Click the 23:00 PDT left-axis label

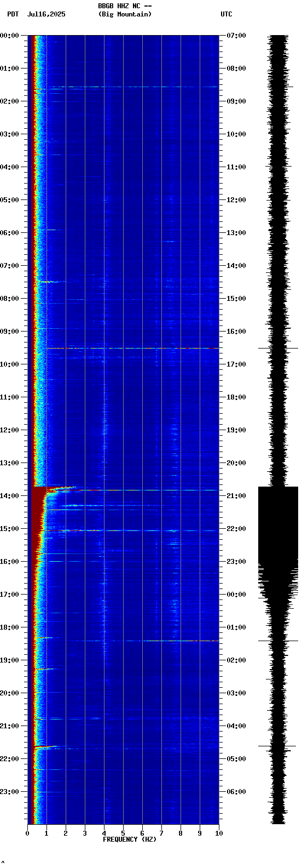[x=9, y=792]
